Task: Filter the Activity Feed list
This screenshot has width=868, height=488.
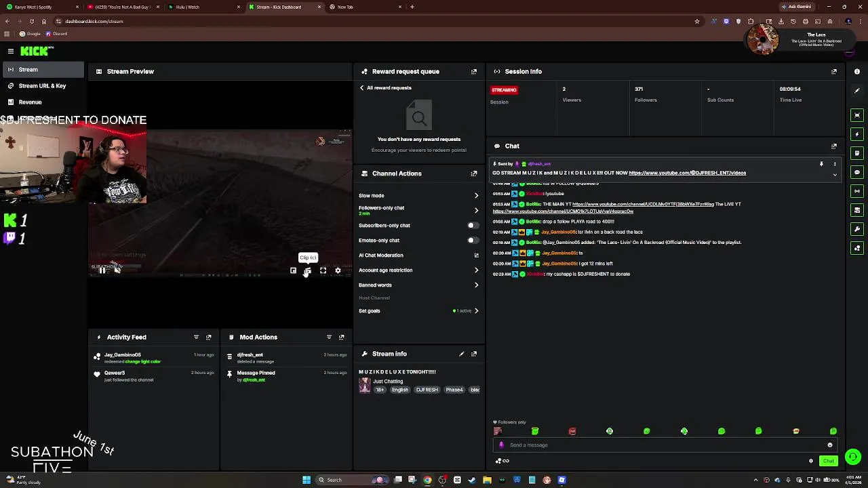Action: [196, 337]
